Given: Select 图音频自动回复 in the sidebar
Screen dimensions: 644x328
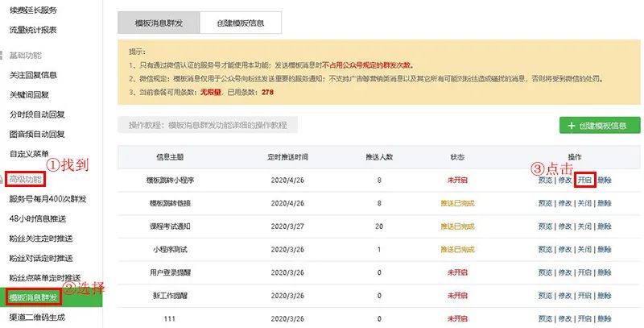Looking at the screenshot, I should point(37,134).
